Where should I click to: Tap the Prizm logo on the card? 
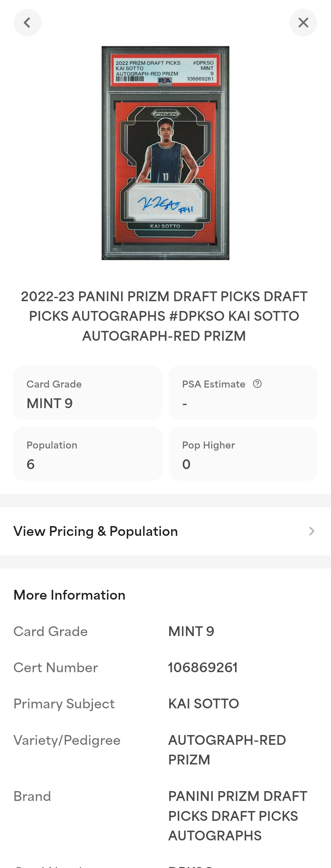[165, 113]
